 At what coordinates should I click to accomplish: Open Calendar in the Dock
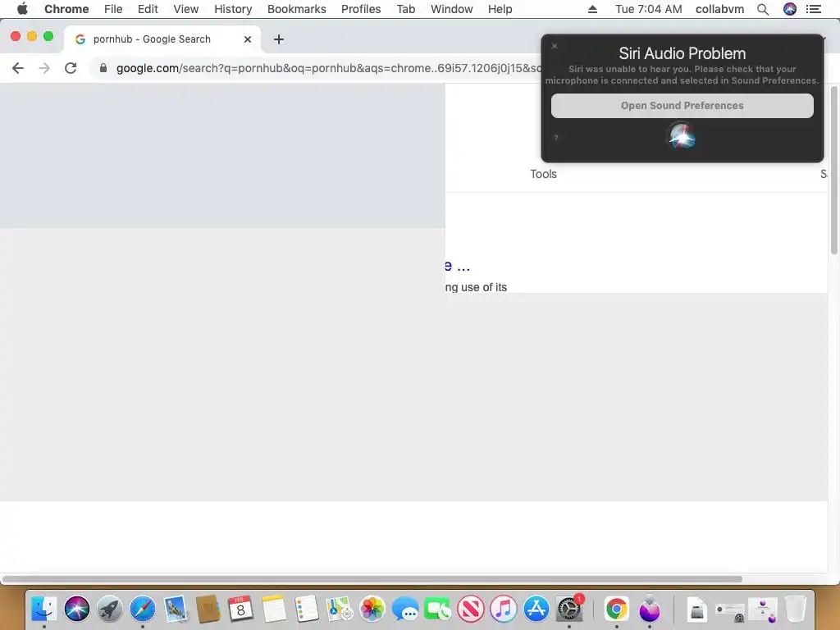coord(240,609)
